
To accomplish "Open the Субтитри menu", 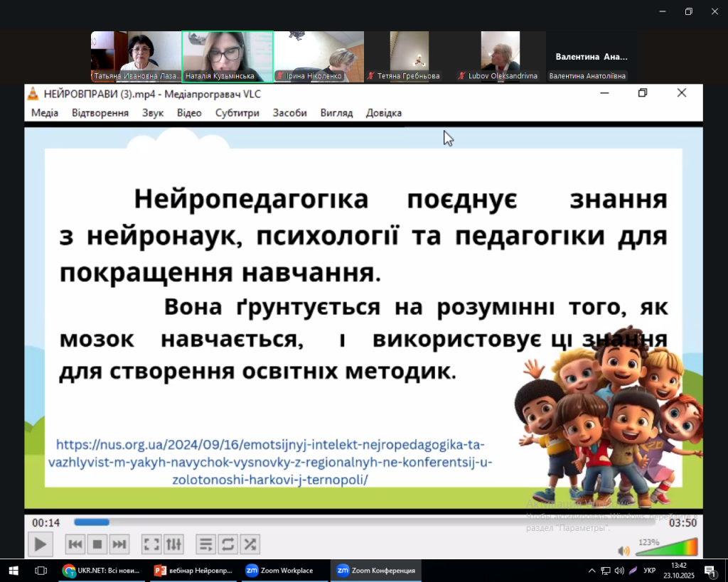I will click(x=237, y=112).
